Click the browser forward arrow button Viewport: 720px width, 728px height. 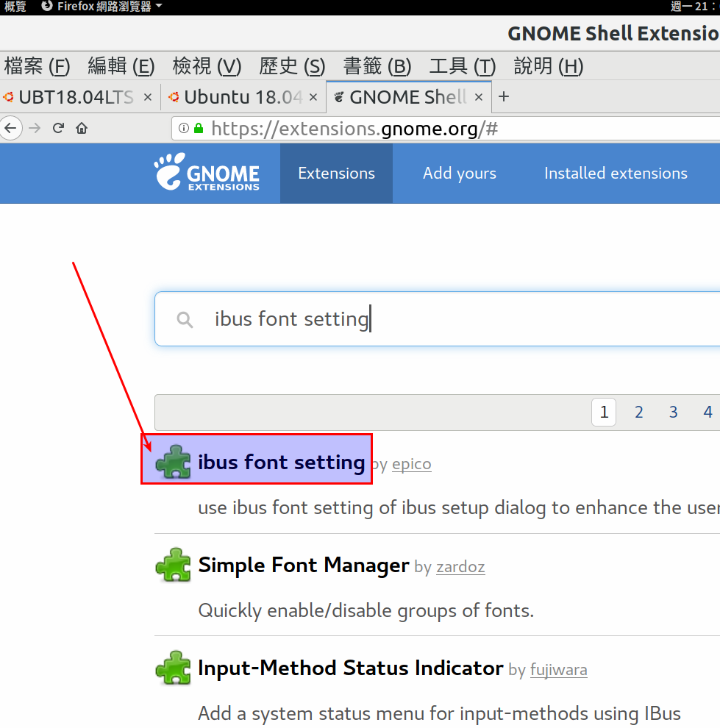point(35,128)
